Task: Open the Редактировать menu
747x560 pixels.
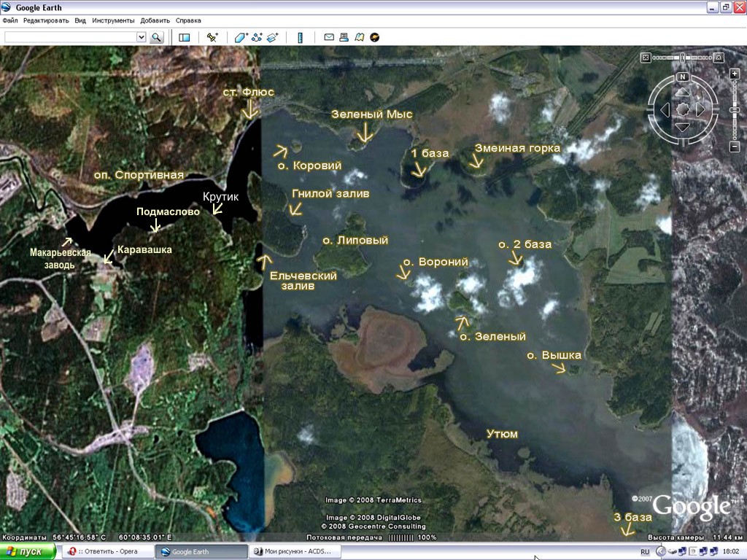Action: [x=46, y=20]
